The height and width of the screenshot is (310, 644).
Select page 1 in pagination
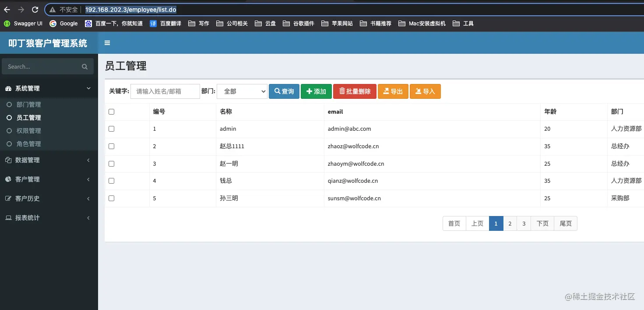496,223
